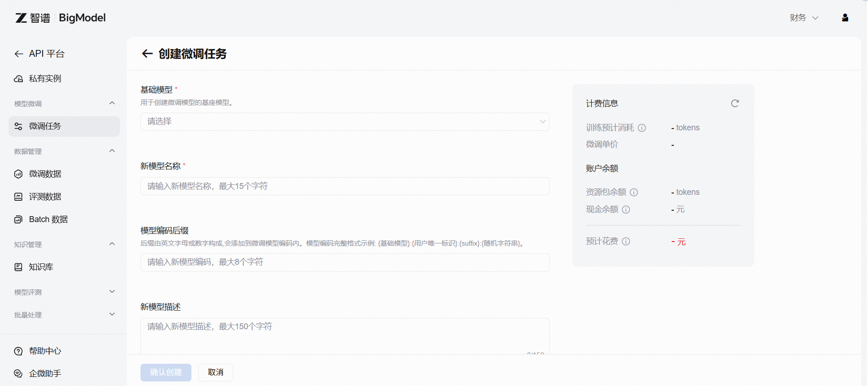The image size is (868, 386).
Task: Click info icon next to 资源包余额
Action: (x=634, y=193)
